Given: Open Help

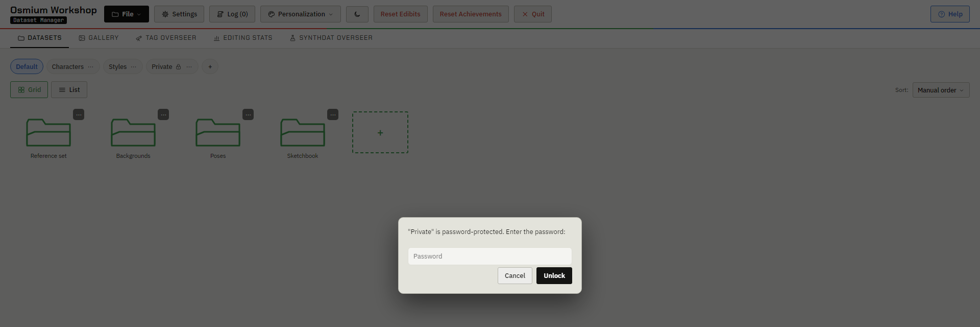Looking at the screenshot, I should pos(950,14).
